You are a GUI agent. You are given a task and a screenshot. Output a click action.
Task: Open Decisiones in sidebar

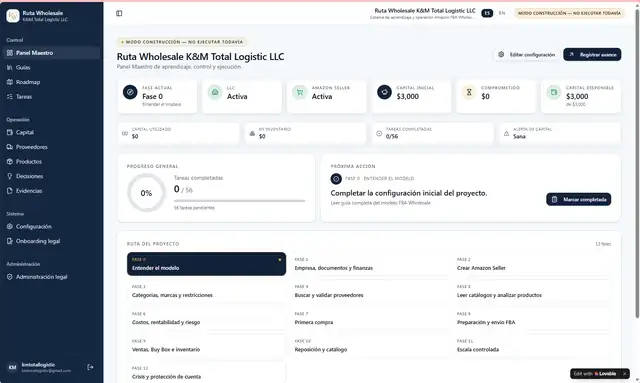(x=52, y=176)
